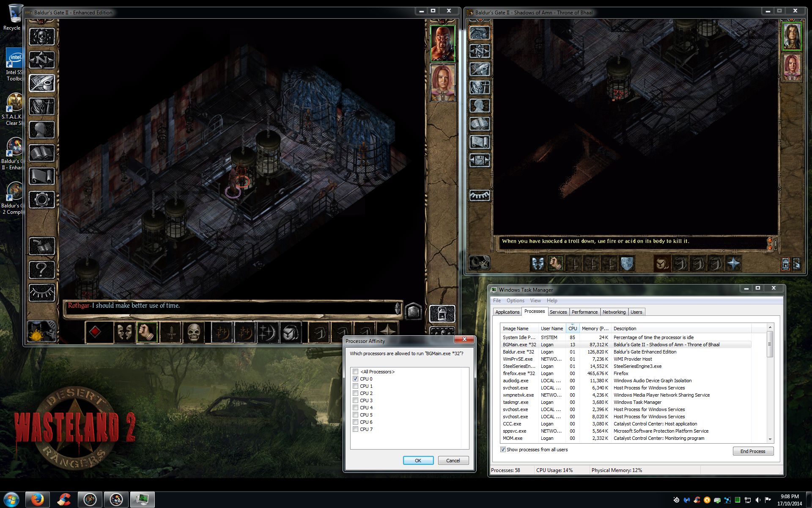Click the blue star icon in Shadows of Amn
This screenshot has width=812, height=508.
tap(733, 263)
